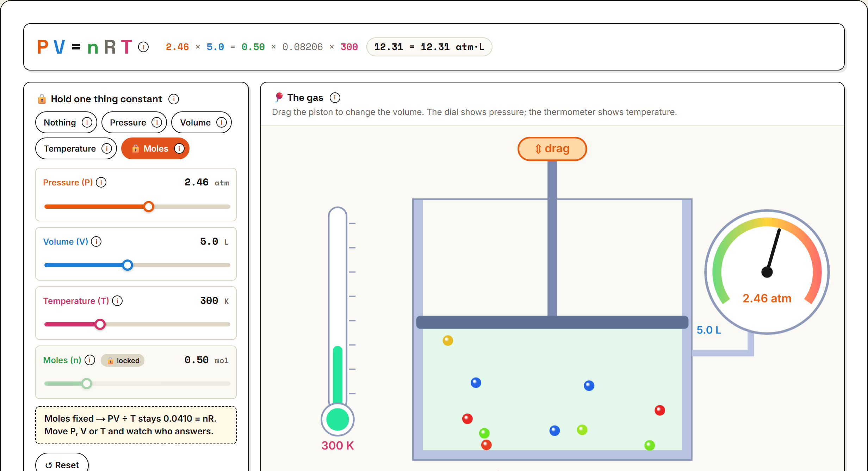Screen dimensions: 868x471
Task: Open info icon next to Moles (n) label
Action: [x=90, y=360]
